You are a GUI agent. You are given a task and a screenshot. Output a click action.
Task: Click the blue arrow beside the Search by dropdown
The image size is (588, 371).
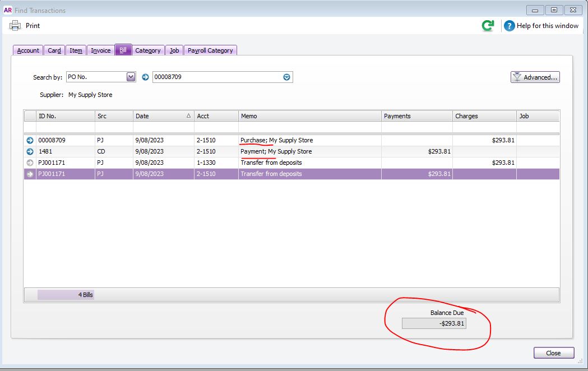click(x=145, y=77)
